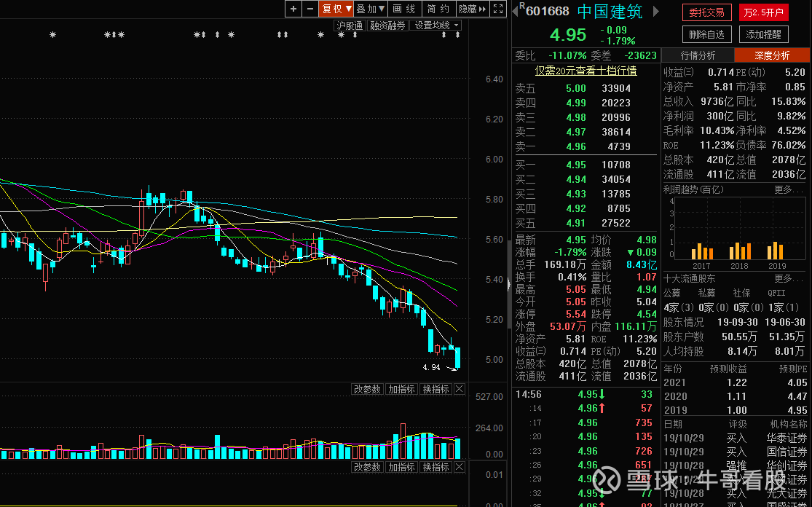Toggle the 沪股通 marker
The image size is (812, 507).
pos(350,25)
